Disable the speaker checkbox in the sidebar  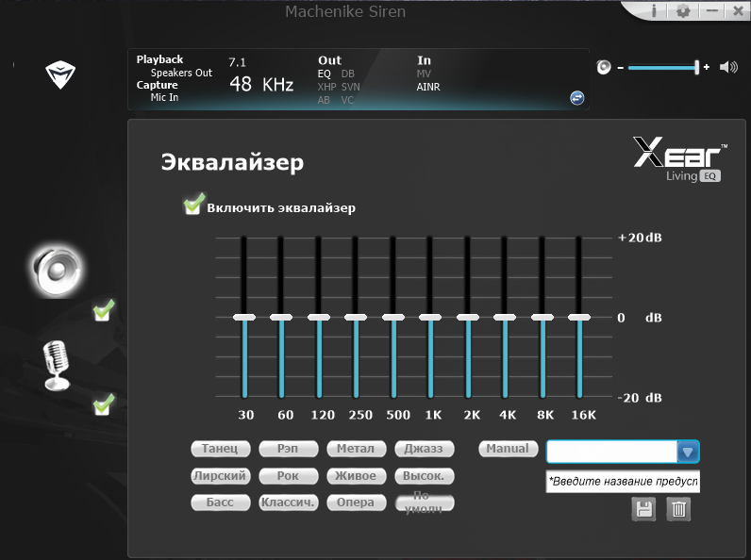pyautogui.click(x=104, y=309)
